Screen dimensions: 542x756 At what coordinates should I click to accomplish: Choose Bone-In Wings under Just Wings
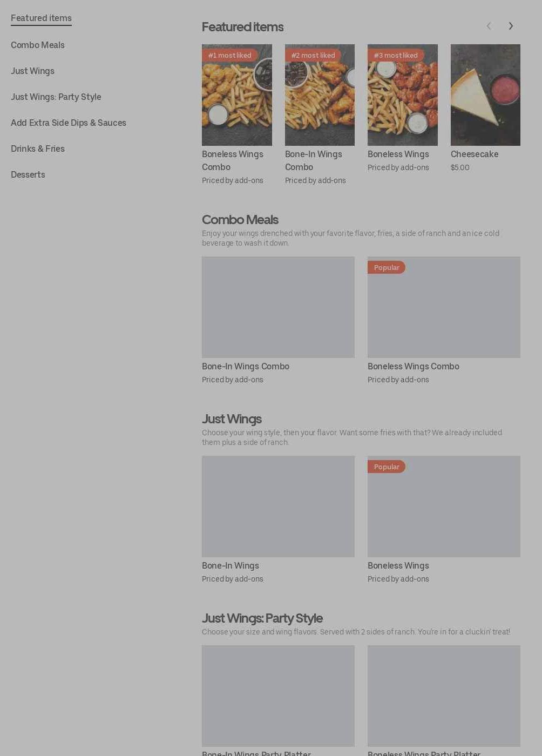[278, 507]
